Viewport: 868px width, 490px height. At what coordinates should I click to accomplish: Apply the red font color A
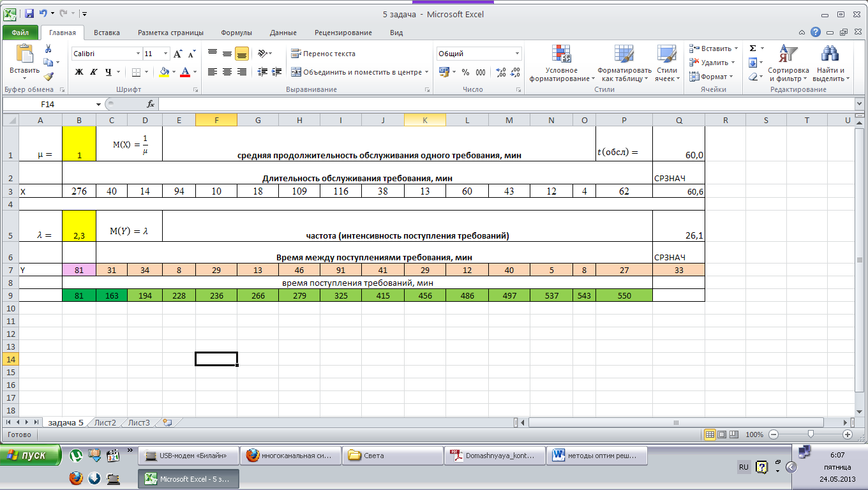(185, 72)
